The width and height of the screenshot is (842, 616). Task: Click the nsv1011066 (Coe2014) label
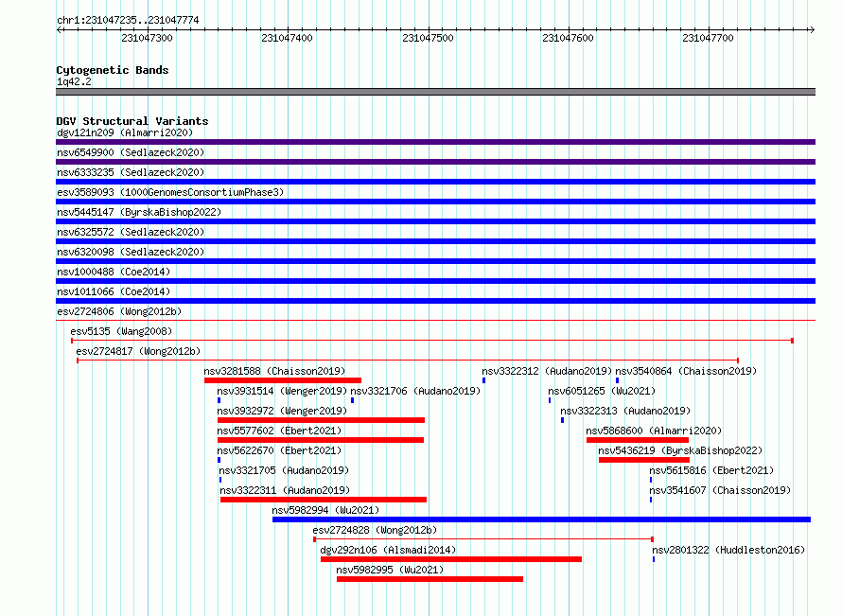pyautogui.click(x=114, y=291)
